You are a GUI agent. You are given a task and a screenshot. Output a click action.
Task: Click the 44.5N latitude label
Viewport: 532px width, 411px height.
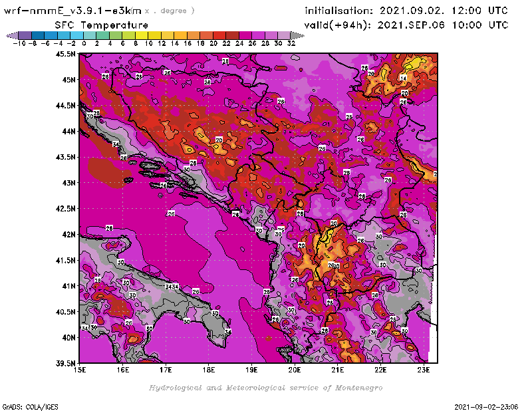(x=66, y=106)
